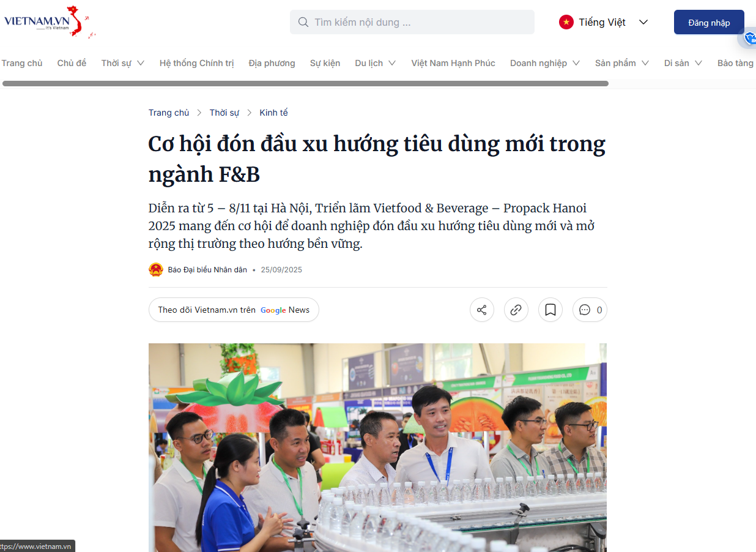Follow Vietnam.vn on Google News
Viewport: 756px width, 552px height.
point(234,310)
